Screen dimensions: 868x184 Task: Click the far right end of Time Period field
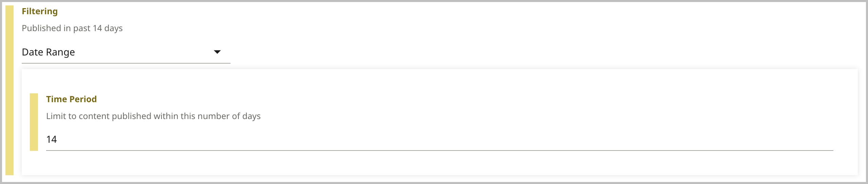tap(827, 139)
